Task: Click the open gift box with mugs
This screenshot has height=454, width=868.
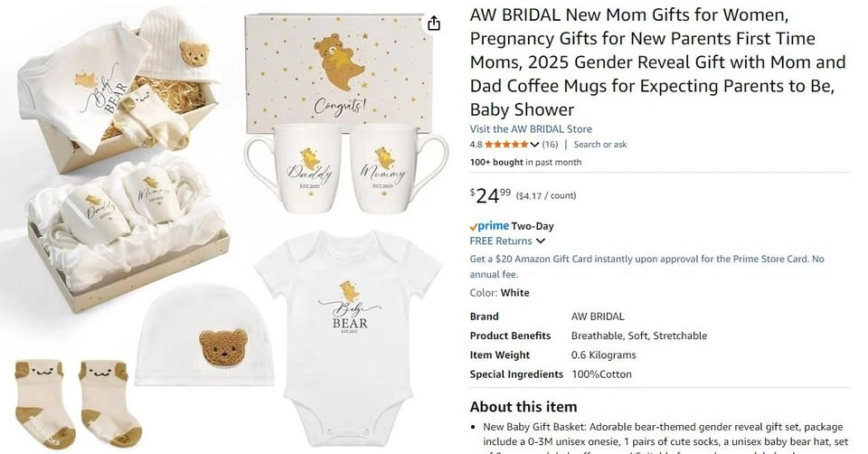Action: (127, 226)
